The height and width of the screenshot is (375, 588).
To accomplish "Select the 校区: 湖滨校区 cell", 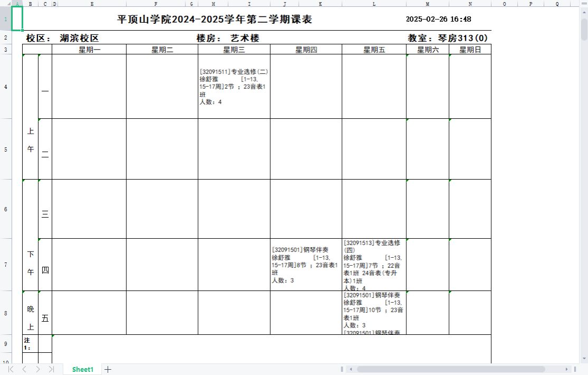I will coord(62,38).
